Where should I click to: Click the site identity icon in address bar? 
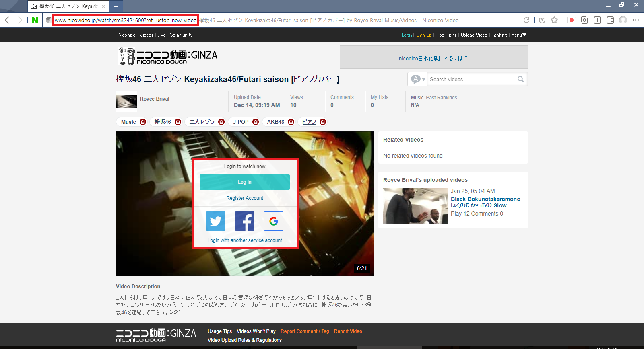[x=48, y=20]
